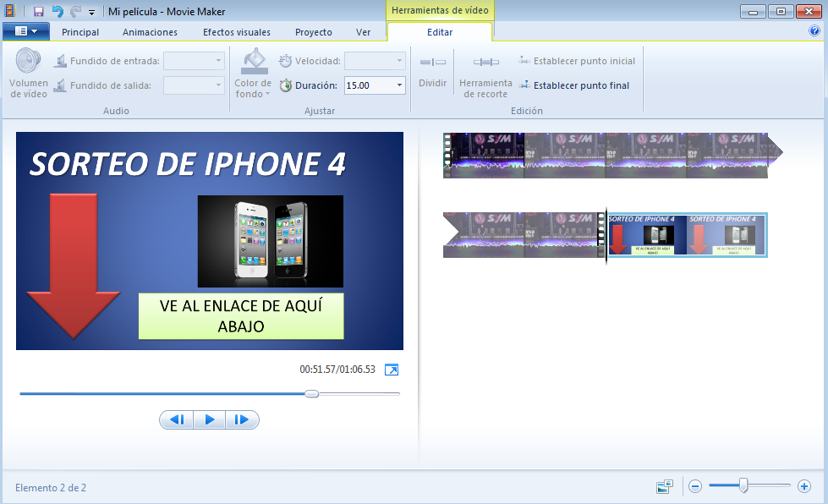Click the Redo arrow icon
The image size is (828, 504).
pos(76,12)
